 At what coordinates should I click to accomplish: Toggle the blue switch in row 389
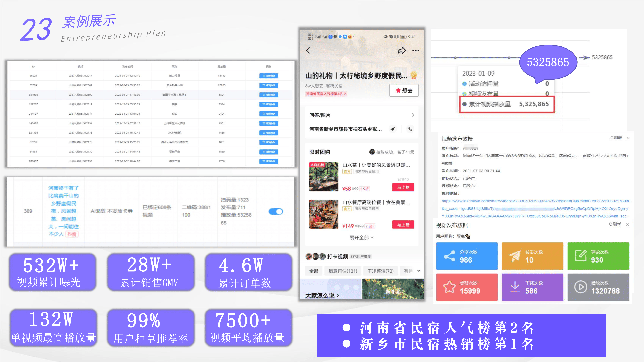click(x=276, y=212)
